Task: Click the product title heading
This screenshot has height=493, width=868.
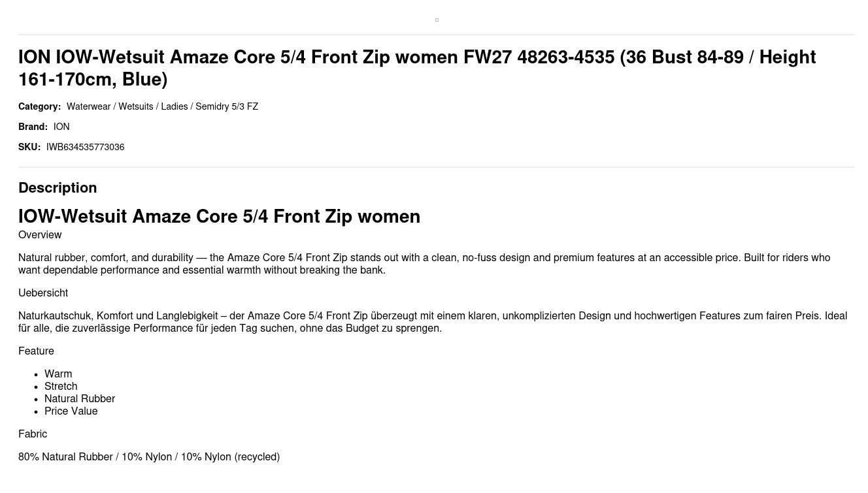Action: pyautogui.click(x=417, y=68)
